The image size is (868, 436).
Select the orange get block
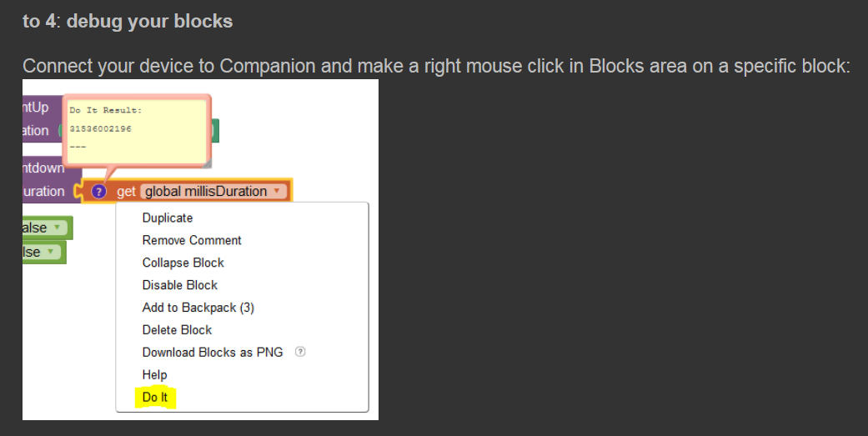tap(127, 192)
